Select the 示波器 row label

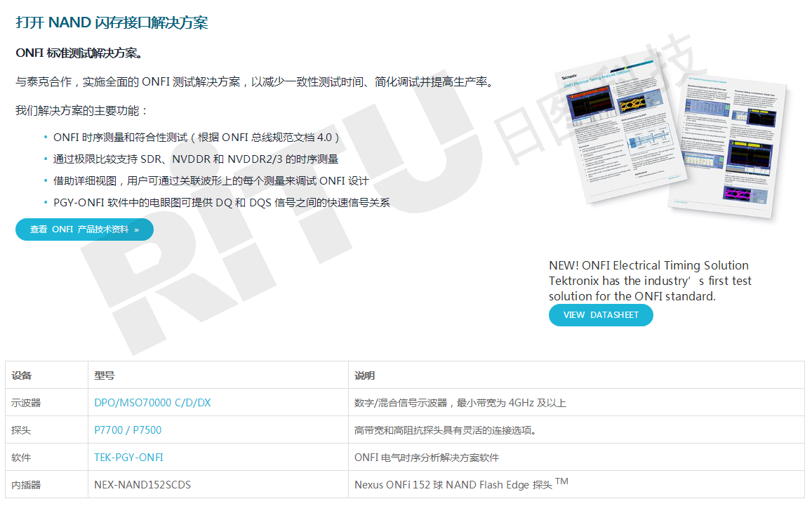(x=26, y=403)
